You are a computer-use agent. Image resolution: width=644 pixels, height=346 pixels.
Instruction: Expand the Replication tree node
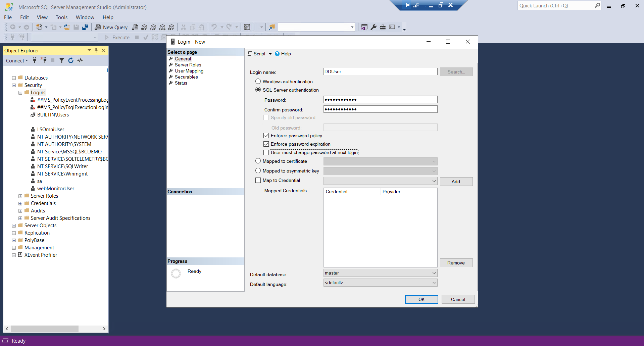(14, 233)
